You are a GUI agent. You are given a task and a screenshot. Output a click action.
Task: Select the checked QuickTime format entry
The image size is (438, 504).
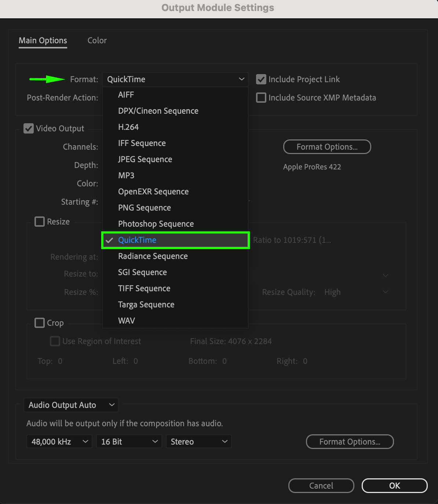pos(137,240)
